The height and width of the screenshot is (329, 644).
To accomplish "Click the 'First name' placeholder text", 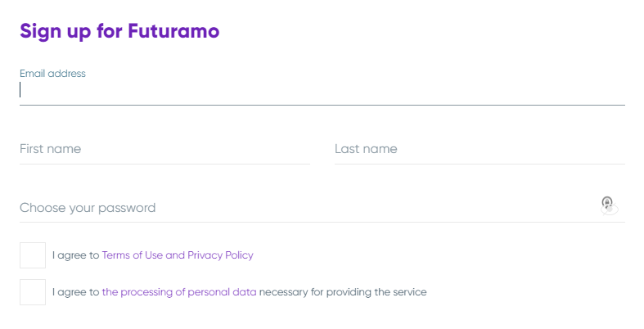I will [50, 149].
